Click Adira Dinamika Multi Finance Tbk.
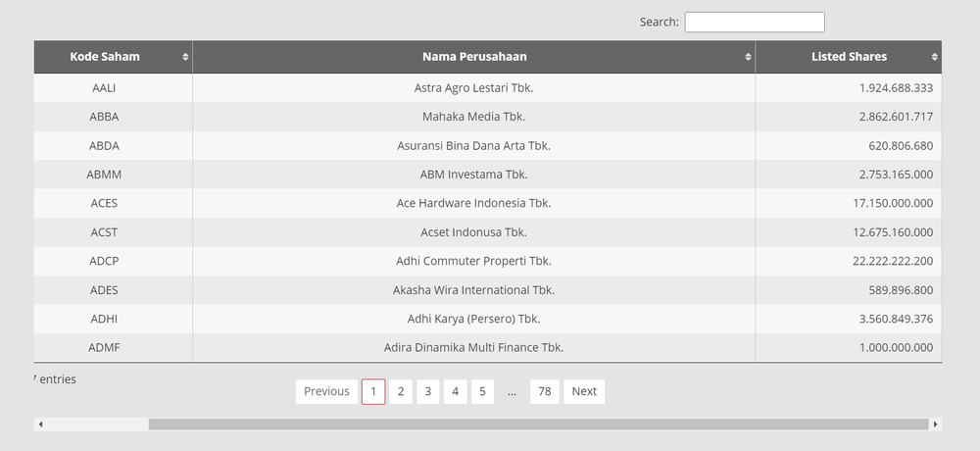Viewport: 980px width, 451px height. [473, 348]
